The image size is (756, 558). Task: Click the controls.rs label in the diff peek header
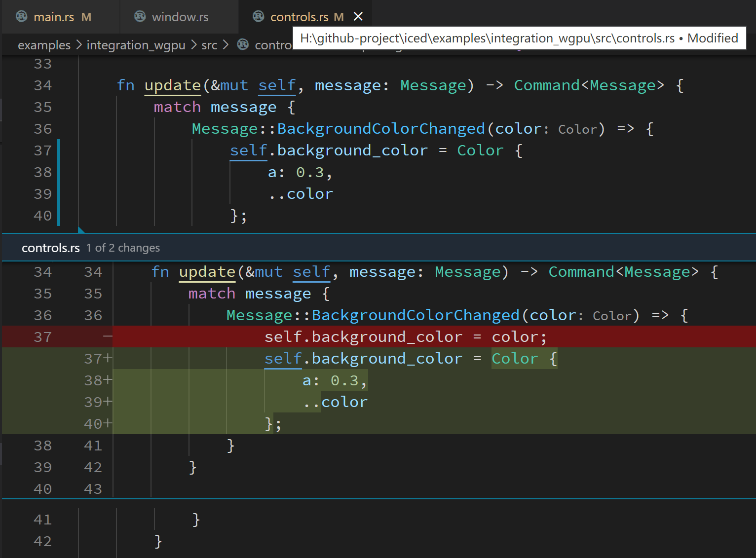pos(50,248)
